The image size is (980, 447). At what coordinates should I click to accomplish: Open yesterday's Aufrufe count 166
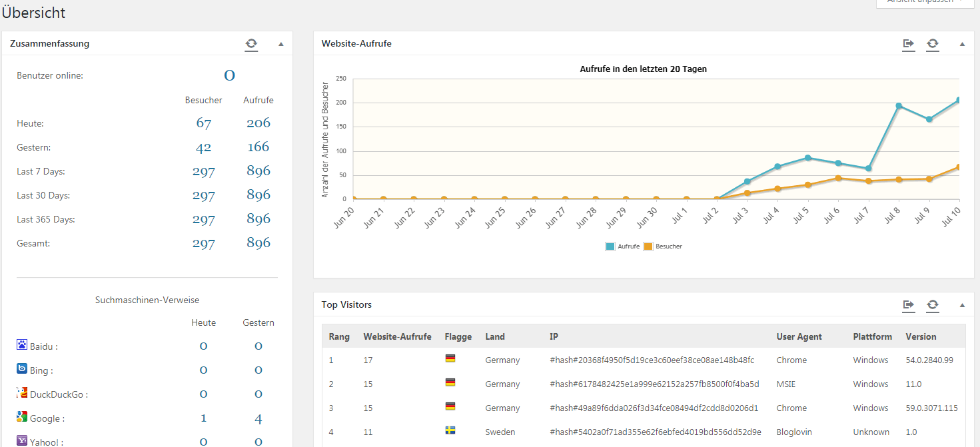click(258, 147)
